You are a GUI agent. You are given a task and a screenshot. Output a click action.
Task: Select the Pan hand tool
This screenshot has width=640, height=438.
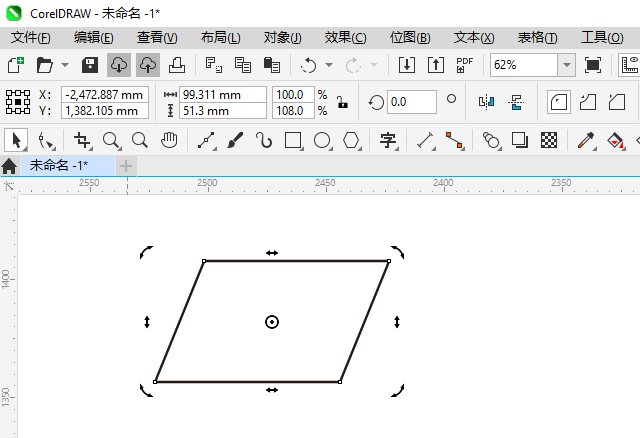pos(169,140)
